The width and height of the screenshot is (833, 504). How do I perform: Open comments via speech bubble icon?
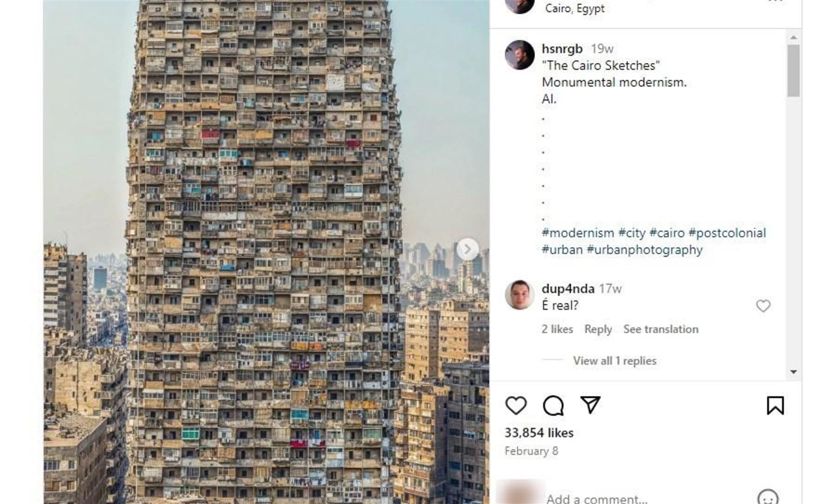click(x=553, y=406)
